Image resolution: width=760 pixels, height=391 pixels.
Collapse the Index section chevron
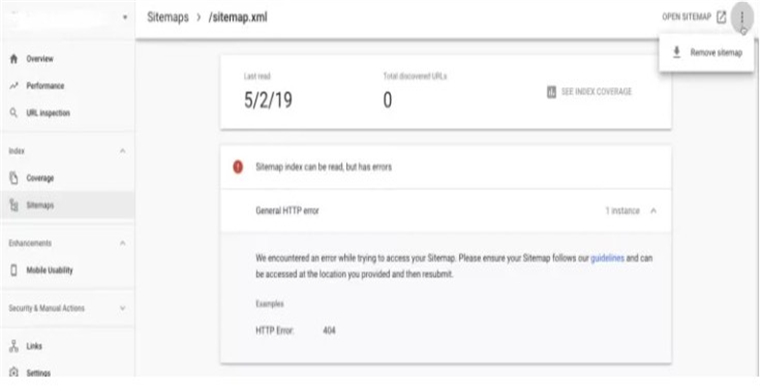coord(123,151)
